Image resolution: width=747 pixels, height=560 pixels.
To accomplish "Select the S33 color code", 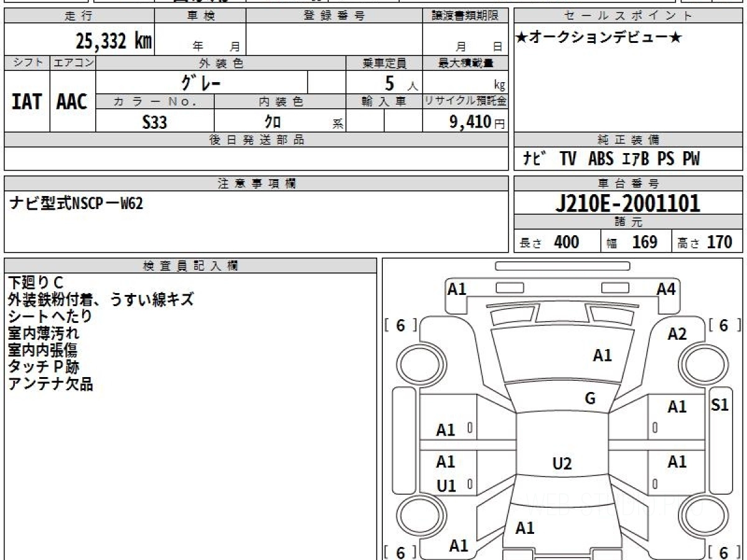I will 154,122.
